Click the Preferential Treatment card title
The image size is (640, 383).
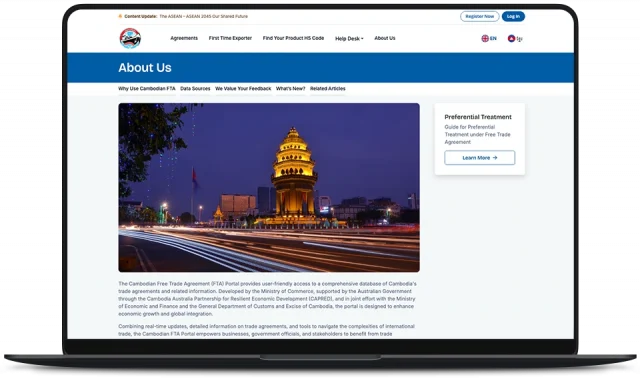pyautogui.click(x=478, y=117)
